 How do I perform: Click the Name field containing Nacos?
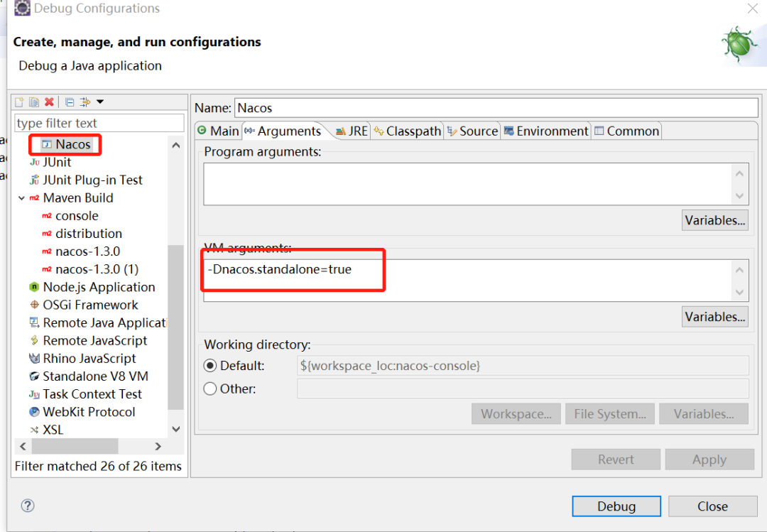point(496,108)
